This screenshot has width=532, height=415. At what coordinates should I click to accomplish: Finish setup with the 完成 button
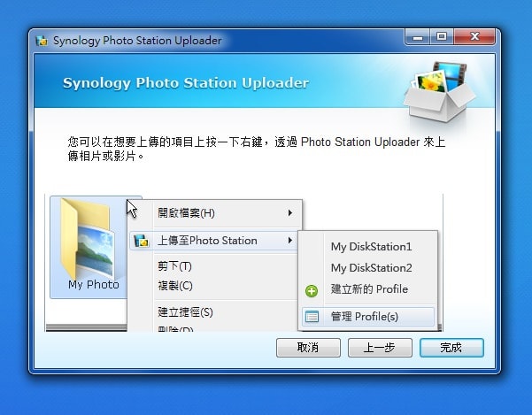tap(451, 348)
